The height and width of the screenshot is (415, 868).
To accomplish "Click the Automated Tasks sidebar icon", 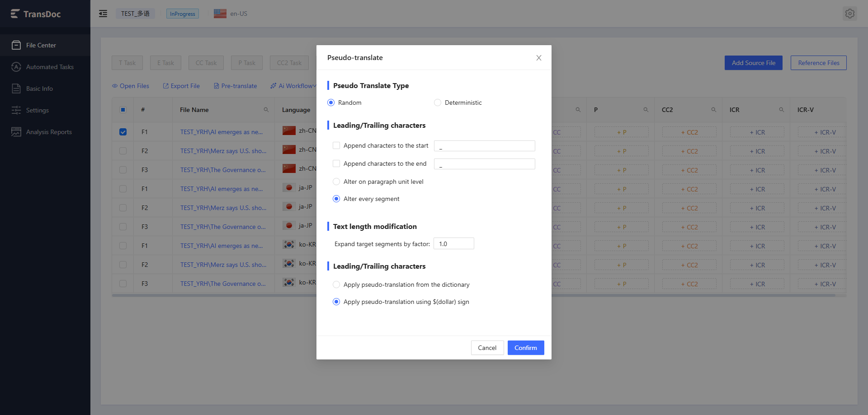I will (16, 67).
